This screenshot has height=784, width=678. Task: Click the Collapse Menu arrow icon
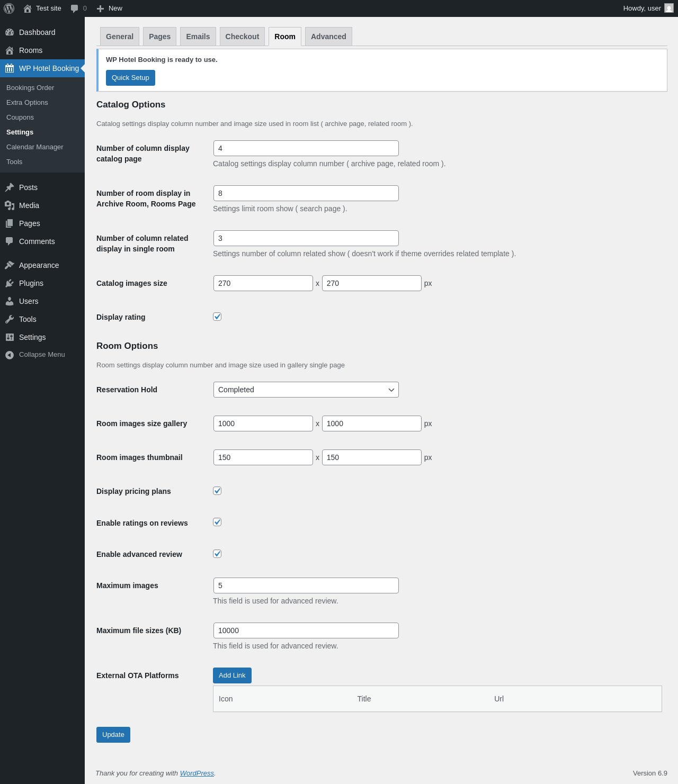tap(10, 355)
